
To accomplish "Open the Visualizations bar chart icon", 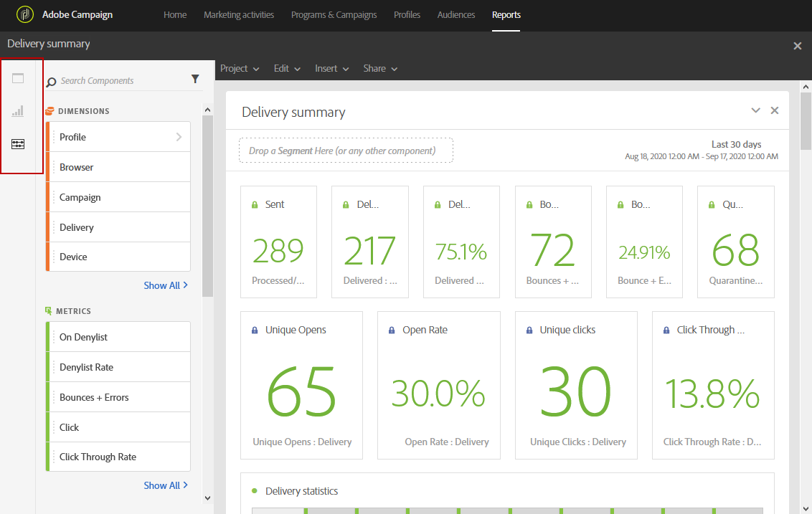I will pos(18,111).
